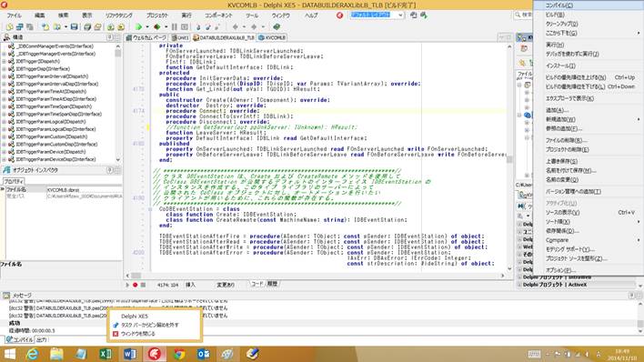This screenshot has width=644, height=362.
Task: Open Word from the taskbar
Action: 130,354
